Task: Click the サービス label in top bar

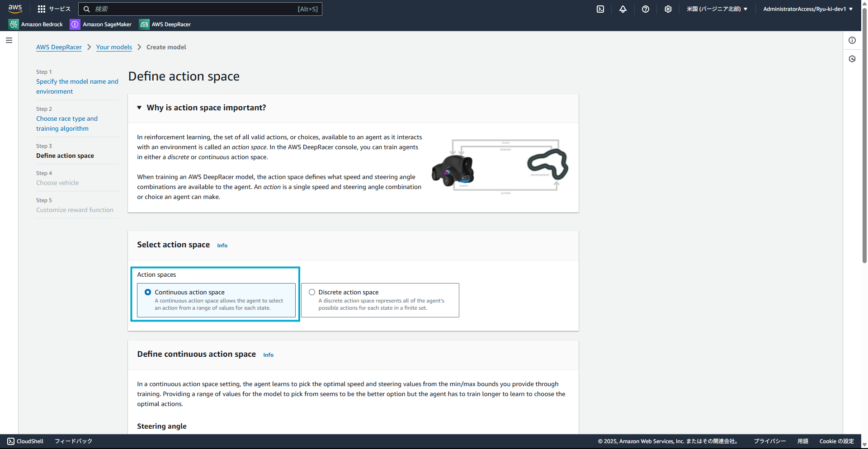Action: (60, 9)
